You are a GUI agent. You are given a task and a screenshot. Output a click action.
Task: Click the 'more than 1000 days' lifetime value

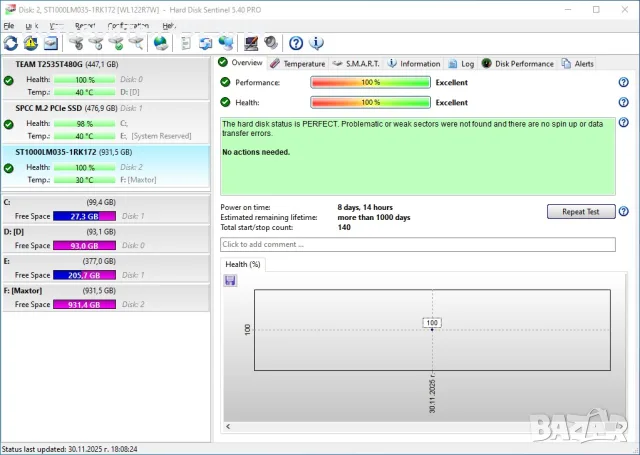point(374,218)
